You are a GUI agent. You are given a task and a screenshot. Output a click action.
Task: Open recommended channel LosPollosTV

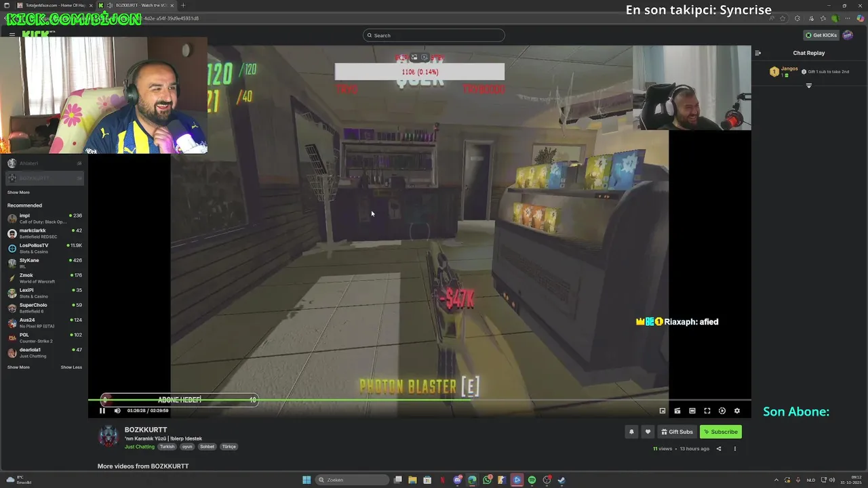pyautogui.click(x=44, y=248)
